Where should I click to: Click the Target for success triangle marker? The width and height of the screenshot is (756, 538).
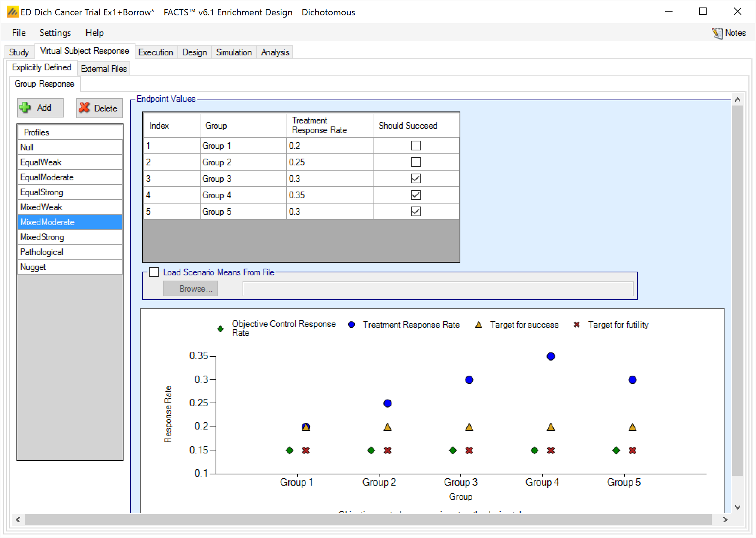[x=478, y=325]
